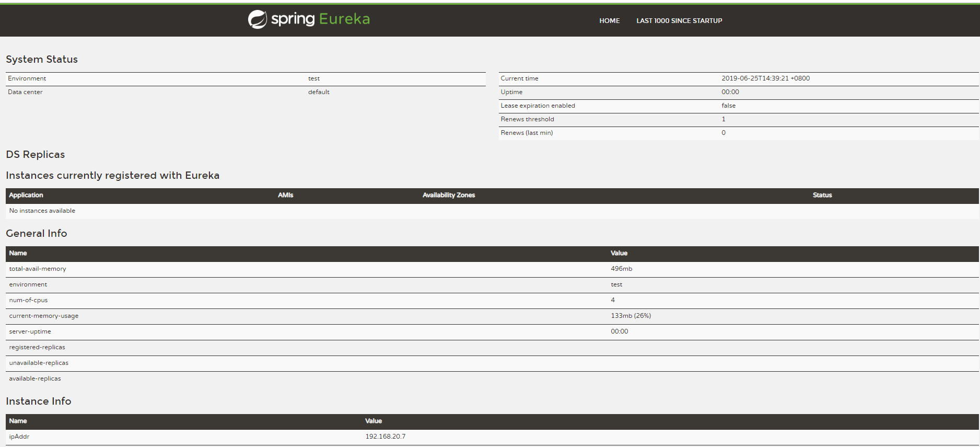Click the 'AMIs' column header

(285, 195)
